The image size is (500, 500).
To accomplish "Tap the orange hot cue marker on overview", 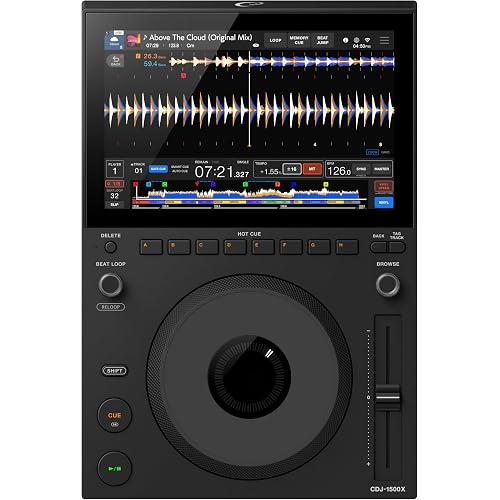I will click(x=277, y=184).
